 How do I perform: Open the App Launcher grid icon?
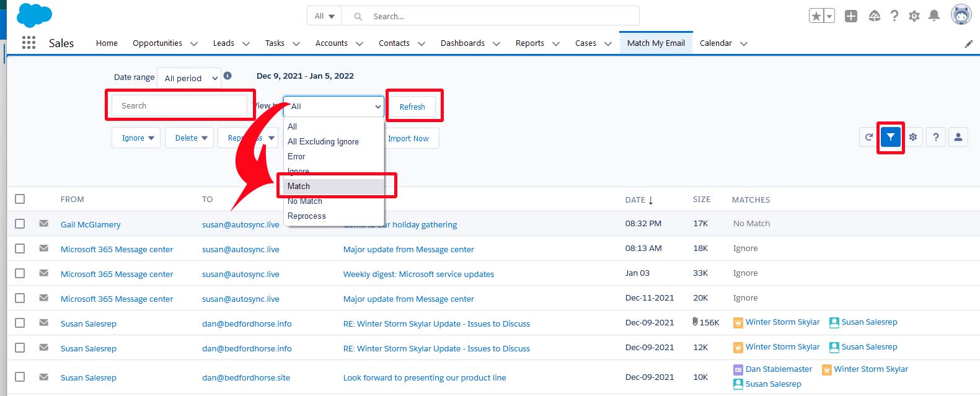tap(29, 43)
